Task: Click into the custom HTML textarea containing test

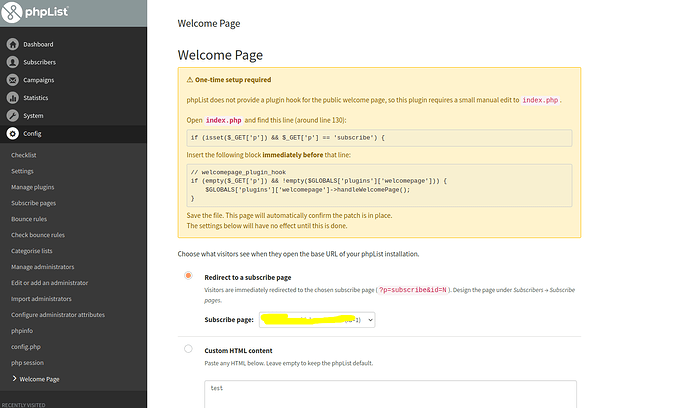Action: 390,394
